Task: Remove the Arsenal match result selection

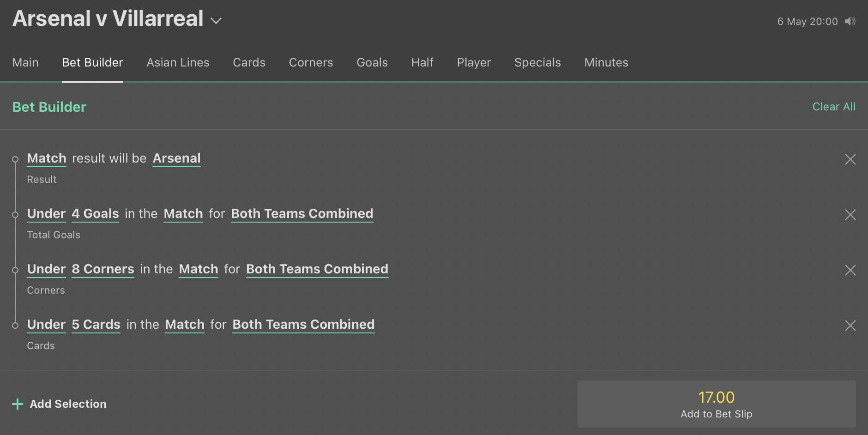Action: click(x=850, y=159)
